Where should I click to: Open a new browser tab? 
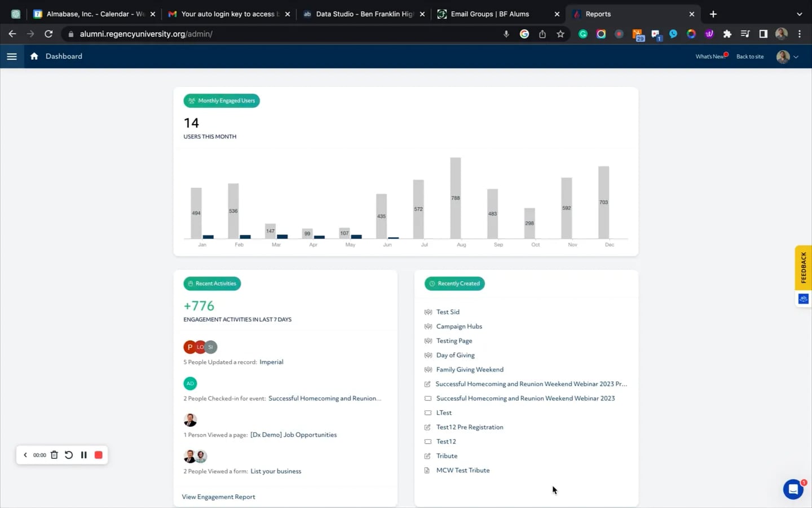point(713,14)
